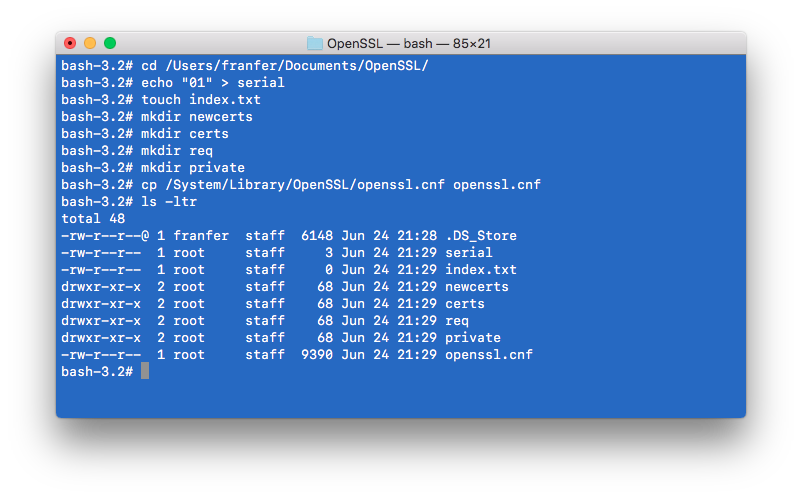Click the 'index.txt' entry in the ls output
Screen dimensions: 802x498
(481, 269)
